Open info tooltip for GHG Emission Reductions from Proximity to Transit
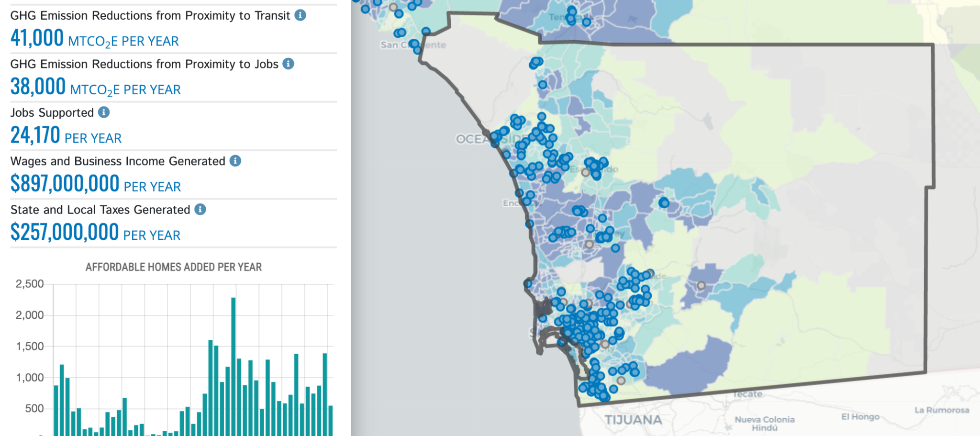The image size is (980, 436). (x=300, y=15)
